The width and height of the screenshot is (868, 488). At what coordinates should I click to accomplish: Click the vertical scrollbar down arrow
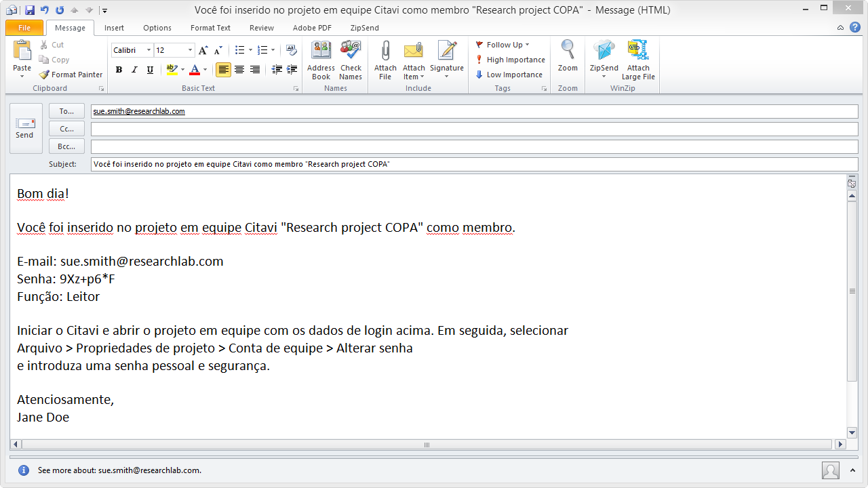tap(852, 432)
